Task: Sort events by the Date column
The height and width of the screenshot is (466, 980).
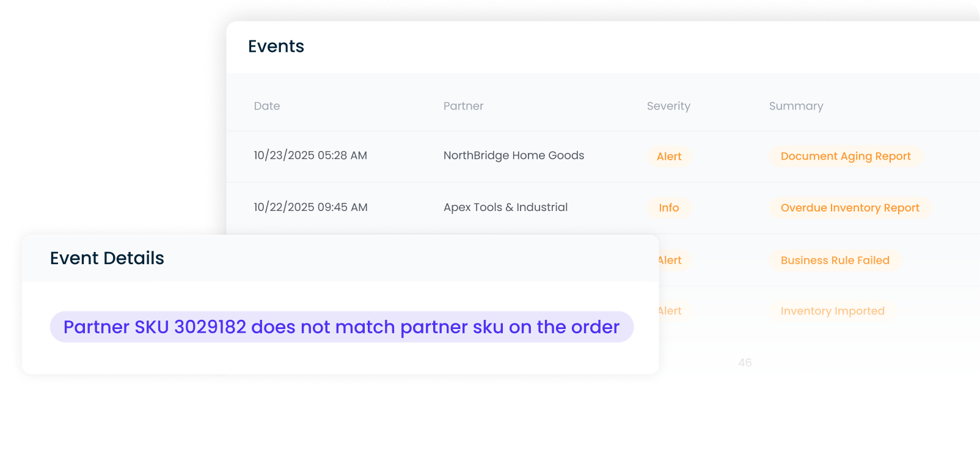Action: pos(267,106)
